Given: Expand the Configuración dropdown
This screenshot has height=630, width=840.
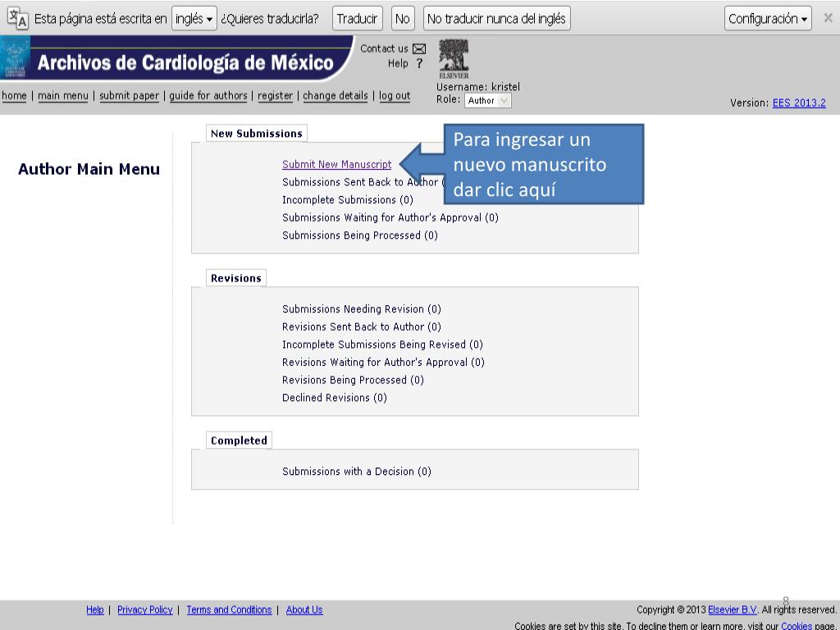Looking at the screenshot, I should pyautogui.click(x=769, y=19).
